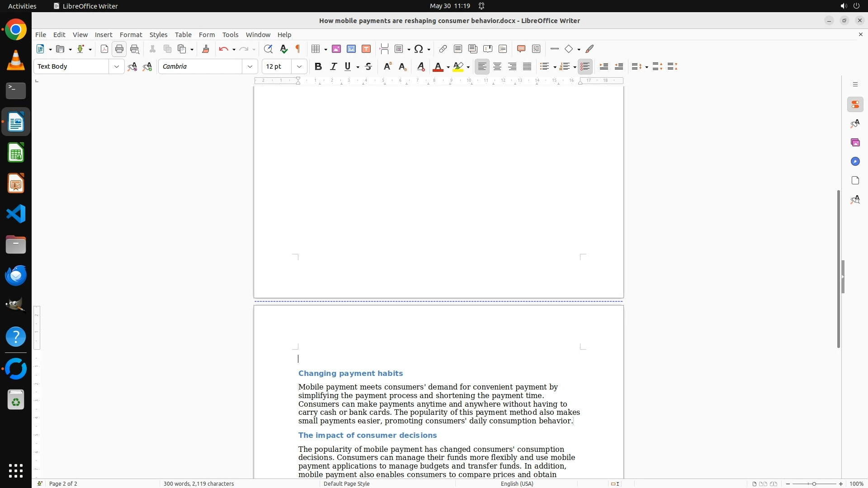The height and width of the screenshot is (488, 868).
Task: Expand the Paragraph Style dropdown
Action: (117, 66)
